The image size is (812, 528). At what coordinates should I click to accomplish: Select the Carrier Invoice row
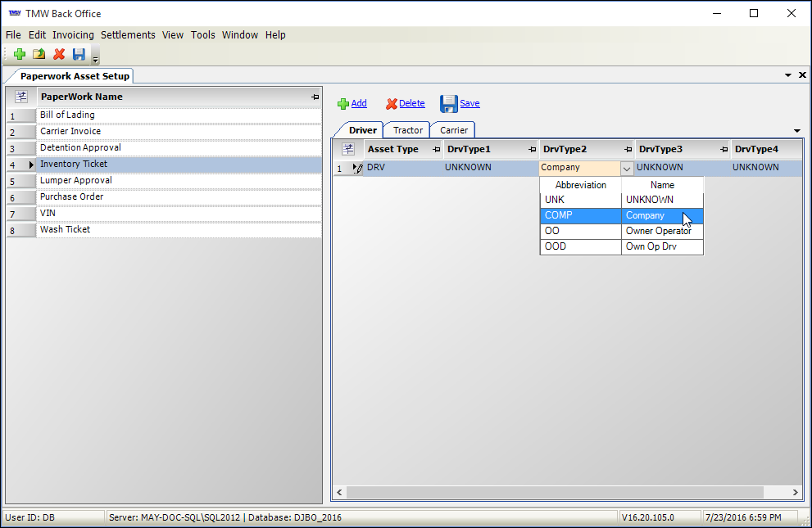pyautogui.click(x=179, y=131)
